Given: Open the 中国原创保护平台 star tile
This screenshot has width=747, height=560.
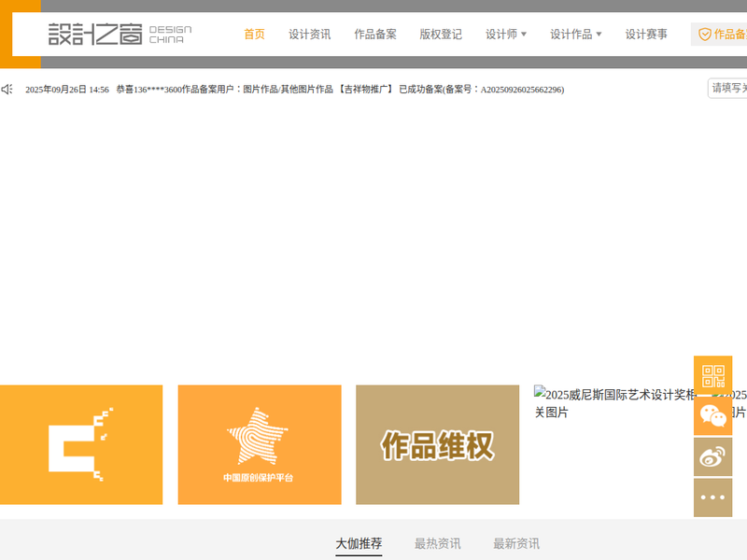Looking at the screenshot, I should click(259, 445).
